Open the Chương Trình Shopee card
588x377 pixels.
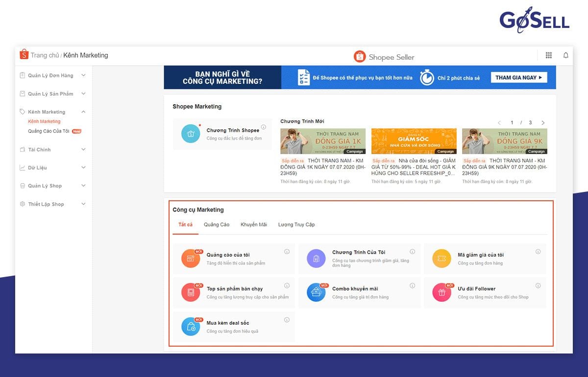tap(222, 134)
